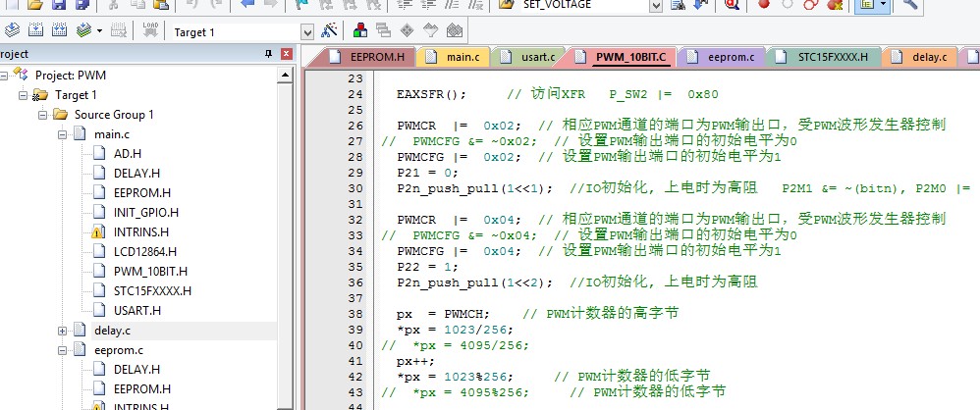This screenshot has height=410, width=980.
Task: Toggle enable/disable breakpoint hollow circle icon
Action: click(787, 4)
